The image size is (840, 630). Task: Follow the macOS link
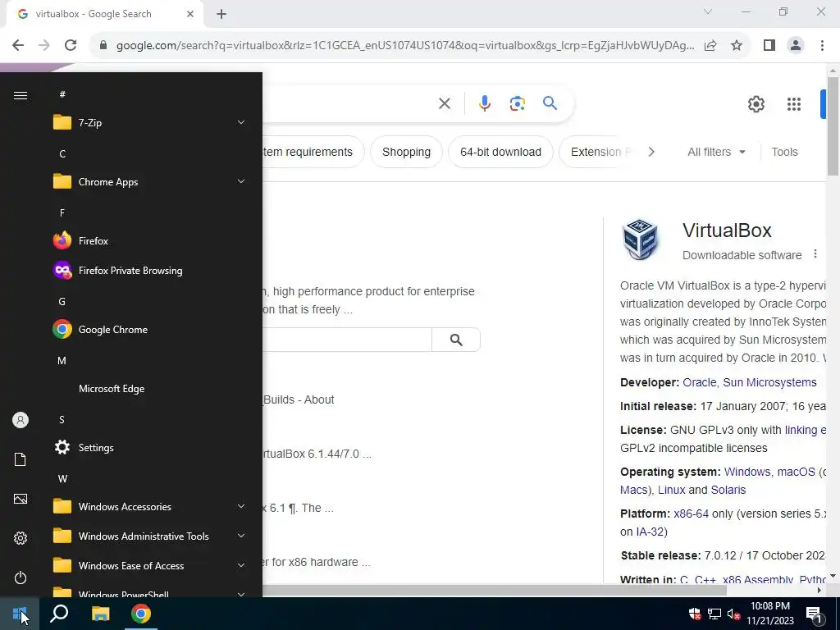[x=796, y=472]
